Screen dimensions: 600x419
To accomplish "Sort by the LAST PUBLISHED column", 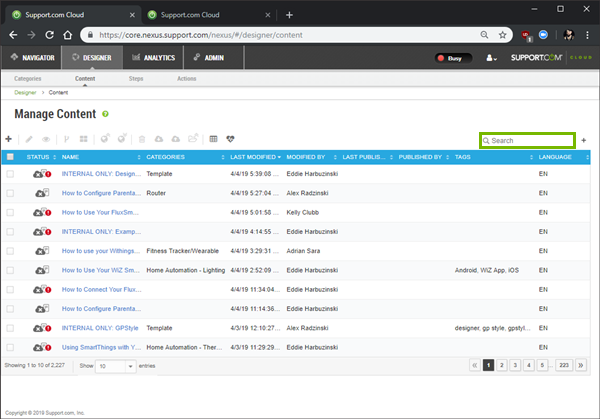I will tap(367, 157).
